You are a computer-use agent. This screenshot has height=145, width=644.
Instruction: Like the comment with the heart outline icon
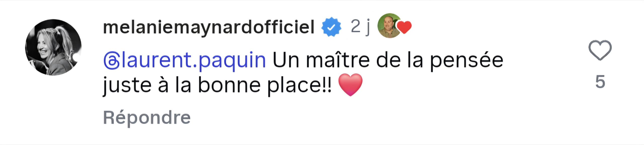pyautogui.click(x=600, y=50)
